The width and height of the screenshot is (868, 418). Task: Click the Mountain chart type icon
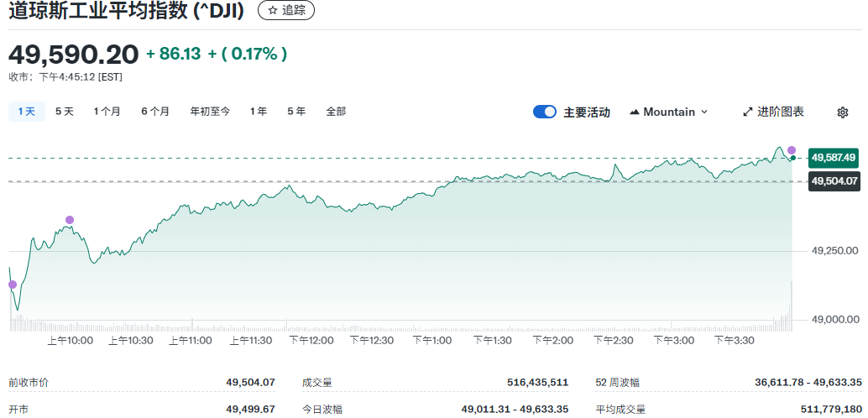635,112
